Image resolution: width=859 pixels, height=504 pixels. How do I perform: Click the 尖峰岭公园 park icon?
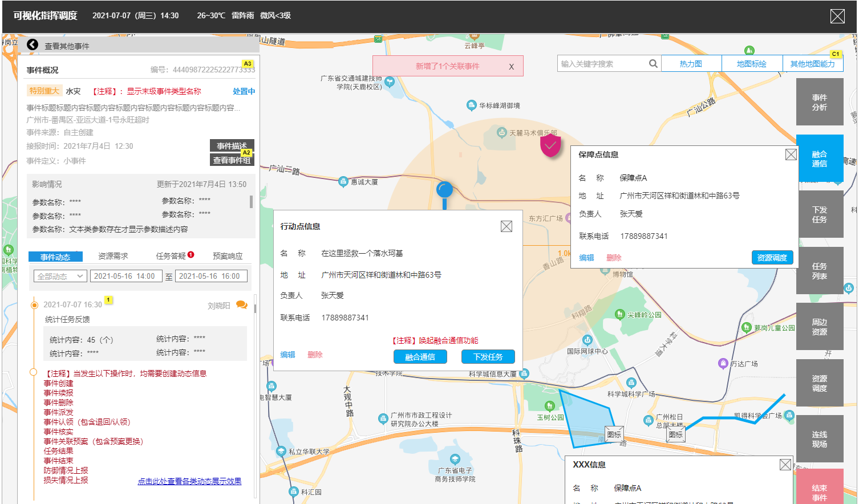(x=620, y=314)
